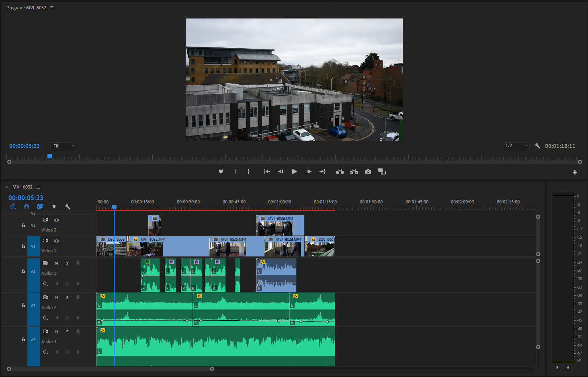
Task: Open the 1/2 playback resolution dropdown
Action: tap(516, 145)
